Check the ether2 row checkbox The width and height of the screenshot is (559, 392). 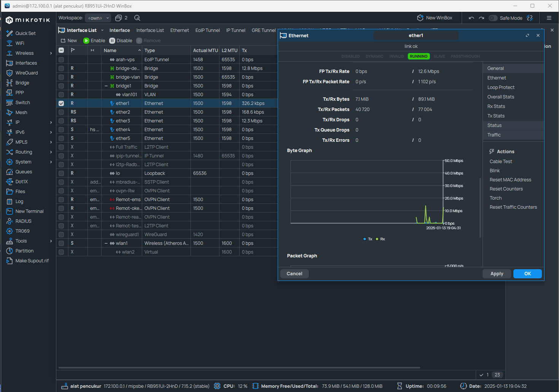click(x=61, y=112)
